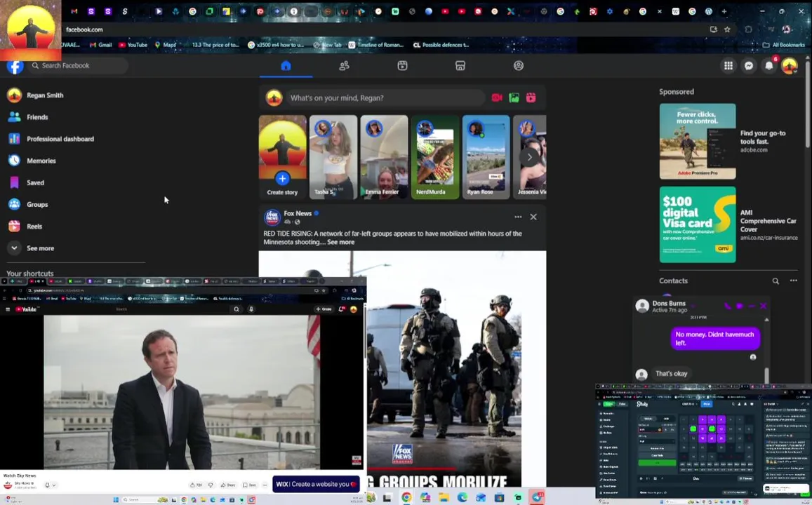
Task: Open the All Bookmarks folder
Action: click(x=783, y=45)
